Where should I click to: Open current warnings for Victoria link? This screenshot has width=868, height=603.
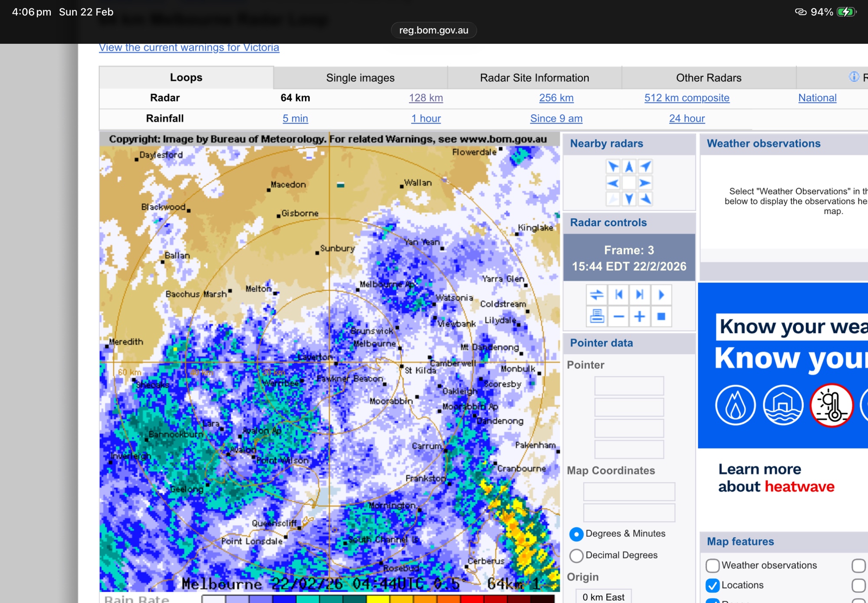tap(189, 47)
